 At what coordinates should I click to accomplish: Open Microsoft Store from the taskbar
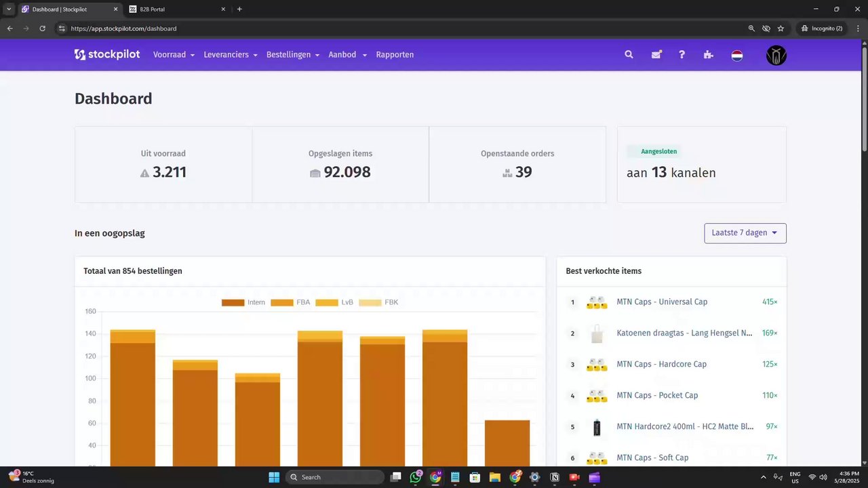click(475, 477)
